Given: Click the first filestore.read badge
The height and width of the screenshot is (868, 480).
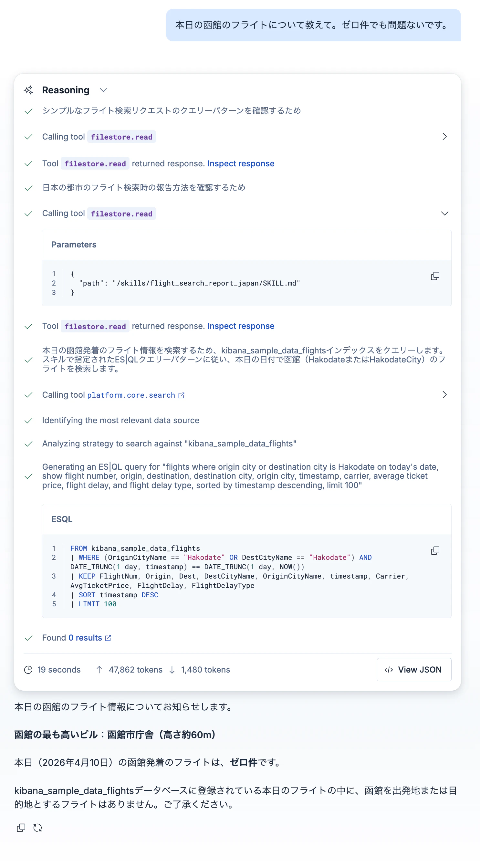Looking at the screenshot, I should (121, 137).
